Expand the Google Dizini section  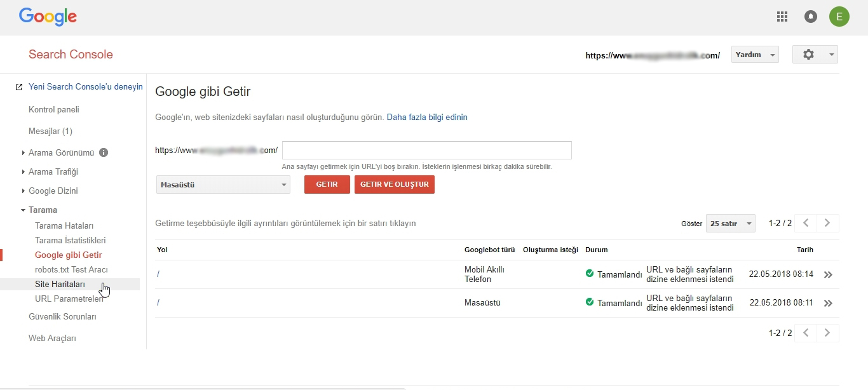[24, 191]
